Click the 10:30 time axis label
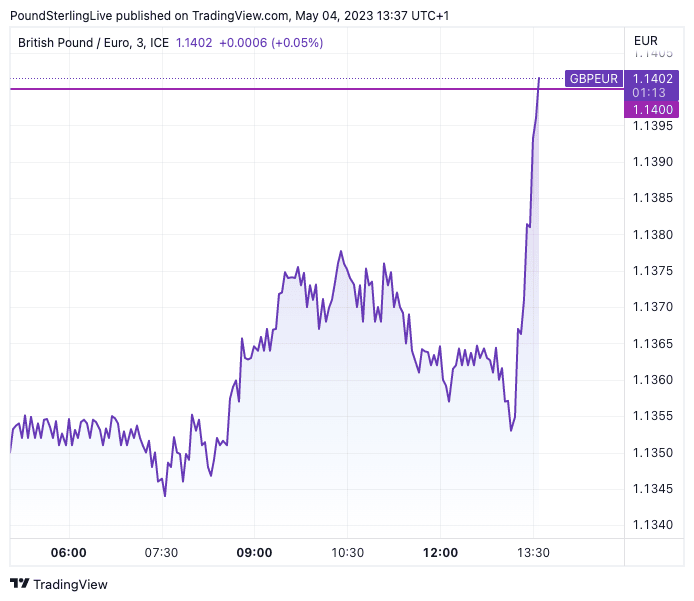Viewport: 694px width, 601px height. click(x=347, y=552)
